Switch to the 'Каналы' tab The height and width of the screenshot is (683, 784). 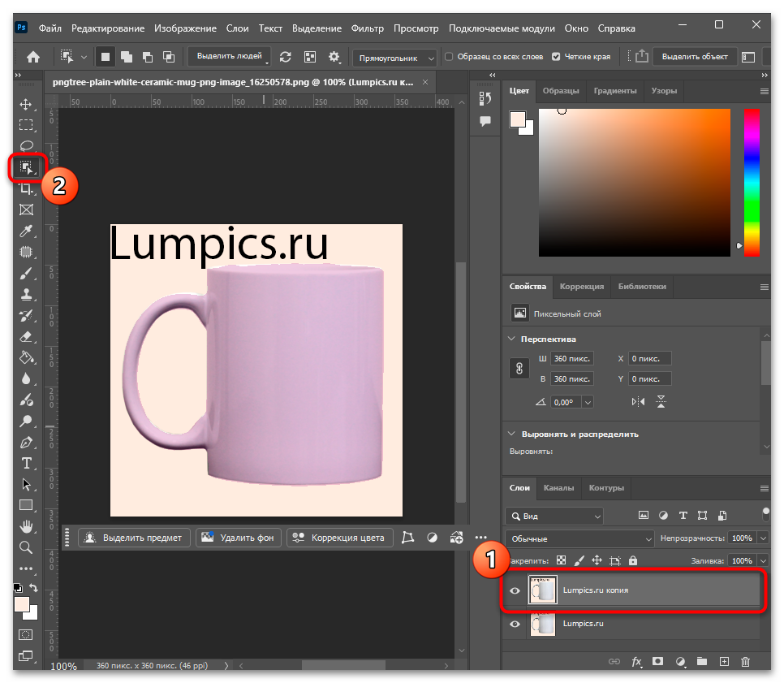(558, 488)
